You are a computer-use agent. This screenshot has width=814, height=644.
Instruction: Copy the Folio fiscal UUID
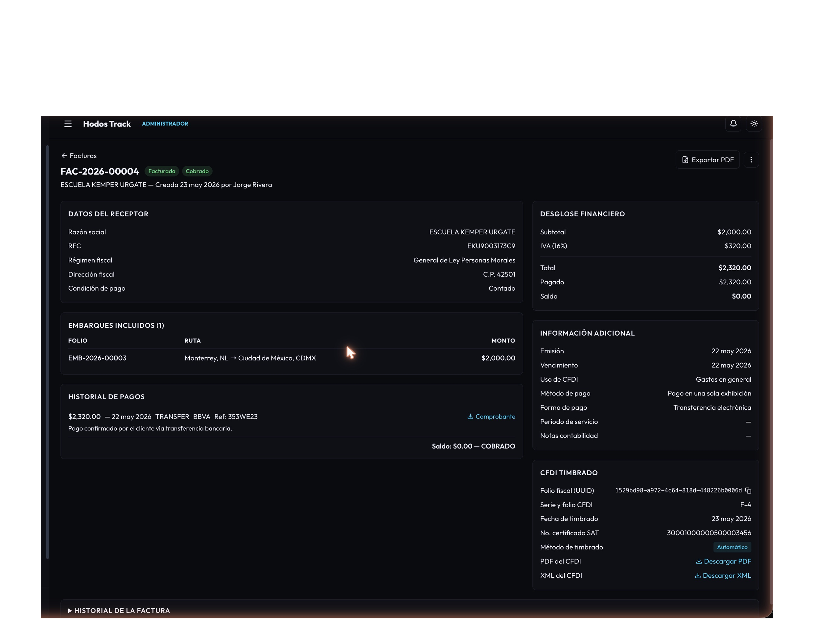(x=748, y=490)
